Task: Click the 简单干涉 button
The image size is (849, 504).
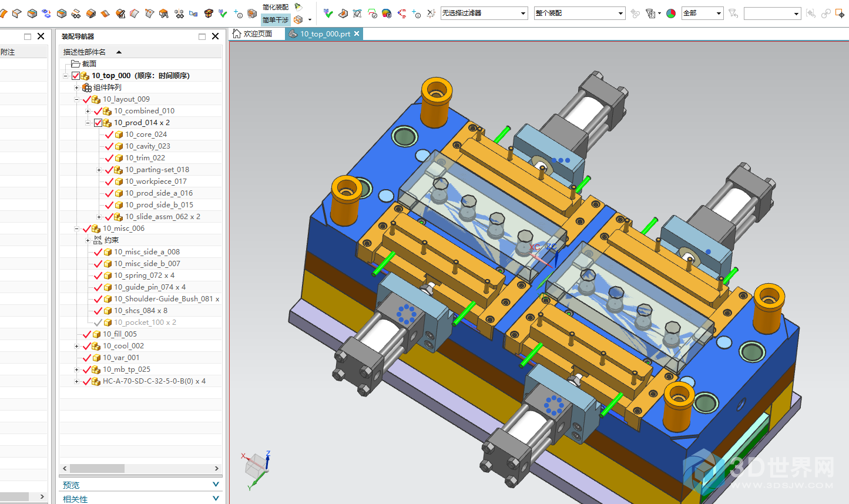Action: point(276,20)
